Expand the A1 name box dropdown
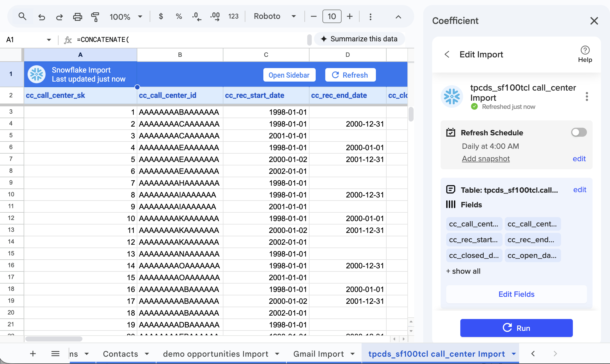The image size is (610, 364). (x=49, y=40)
